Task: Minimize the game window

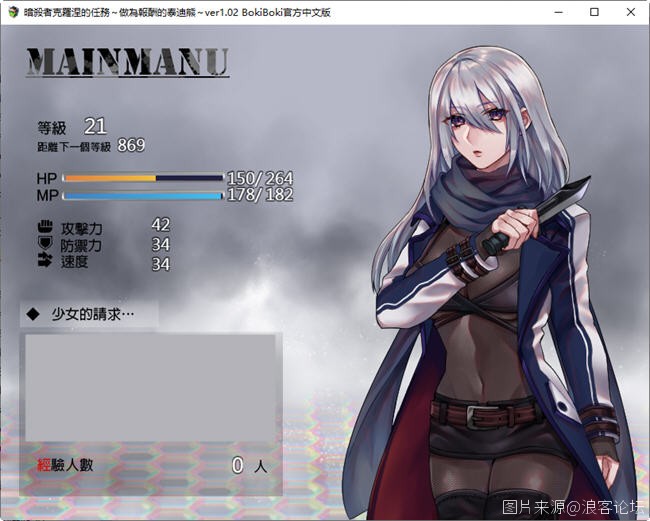Action: click(548, 12)
